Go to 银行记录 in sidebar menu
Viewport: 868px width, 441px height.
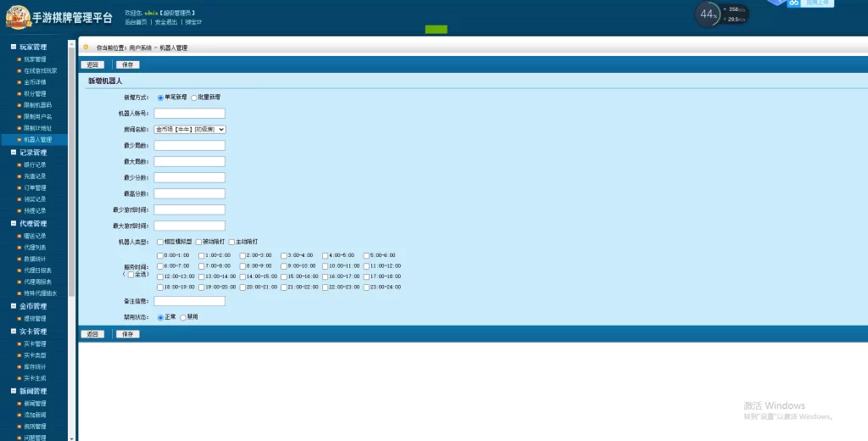(x=35, y=165)
